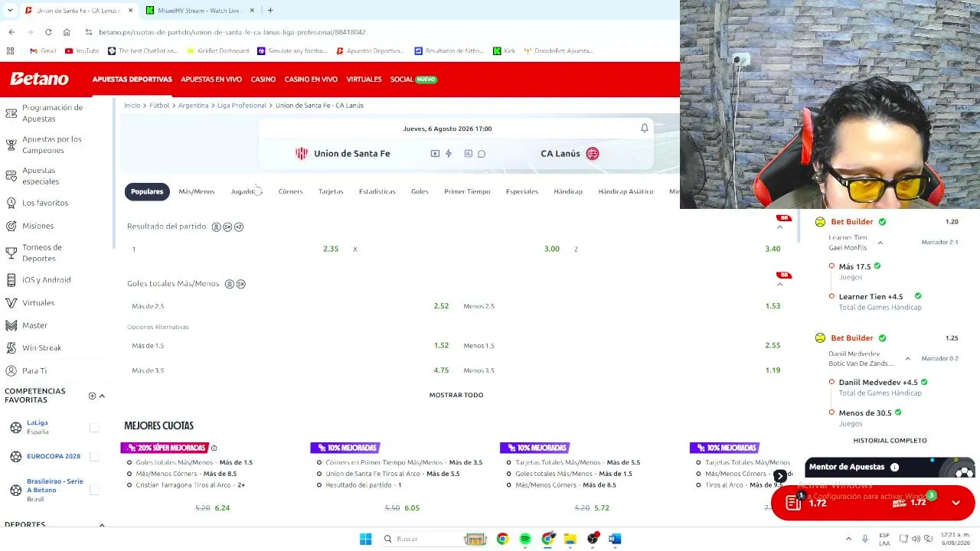Click the Misiones sidebar icon

[11, 226]
